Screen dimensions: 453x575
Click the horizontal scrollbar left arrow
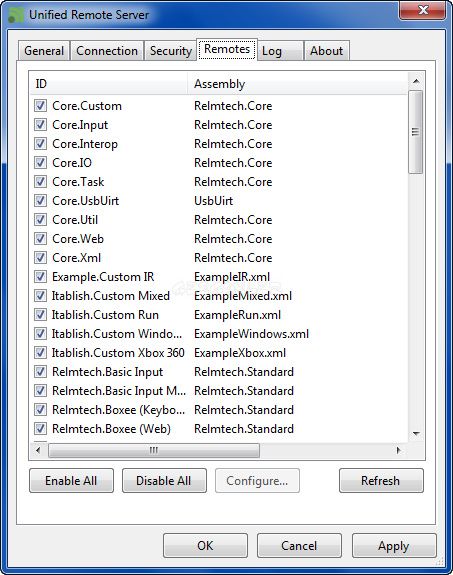click(38, 450)
